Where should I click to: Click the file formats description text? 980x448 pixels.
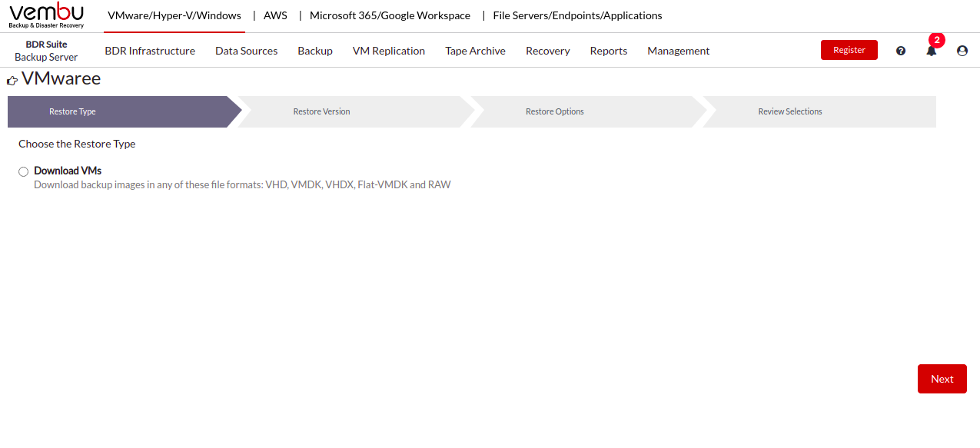pos(242,184)
